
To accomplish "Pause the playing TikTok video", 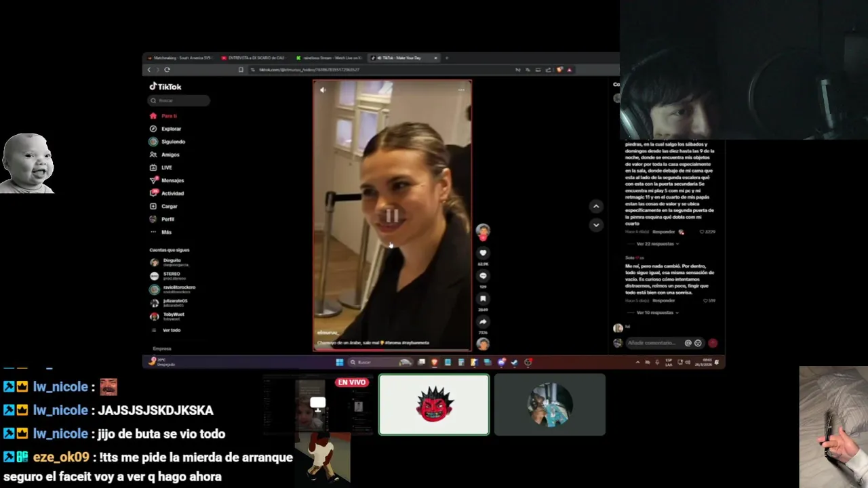I will (x=392, y=216).
